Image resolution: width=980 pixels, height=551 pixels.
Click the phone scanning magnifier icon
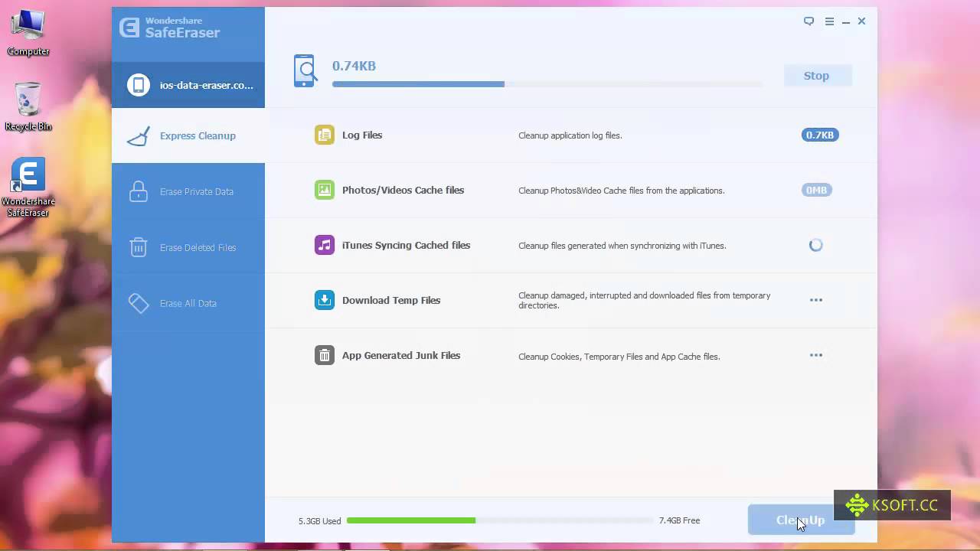pyautogui.click(x=305, y=70)
